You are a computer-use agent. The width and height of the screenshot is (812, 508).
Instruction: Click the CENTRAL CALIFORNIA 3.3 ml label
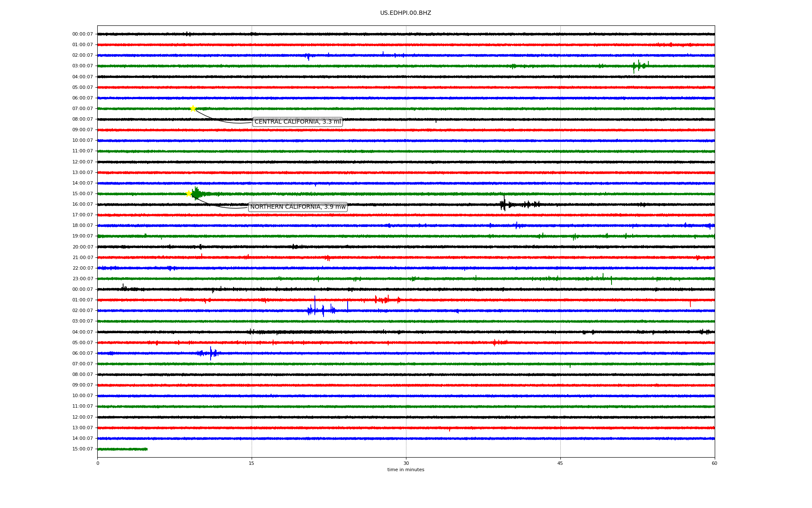click(297, 122)
